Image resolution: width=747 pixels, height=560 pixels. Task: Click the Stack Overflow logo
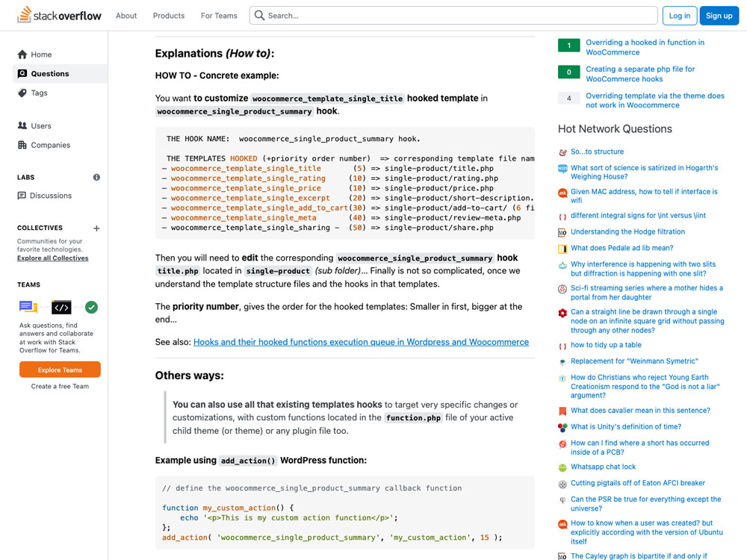click(x=59, y=15)
